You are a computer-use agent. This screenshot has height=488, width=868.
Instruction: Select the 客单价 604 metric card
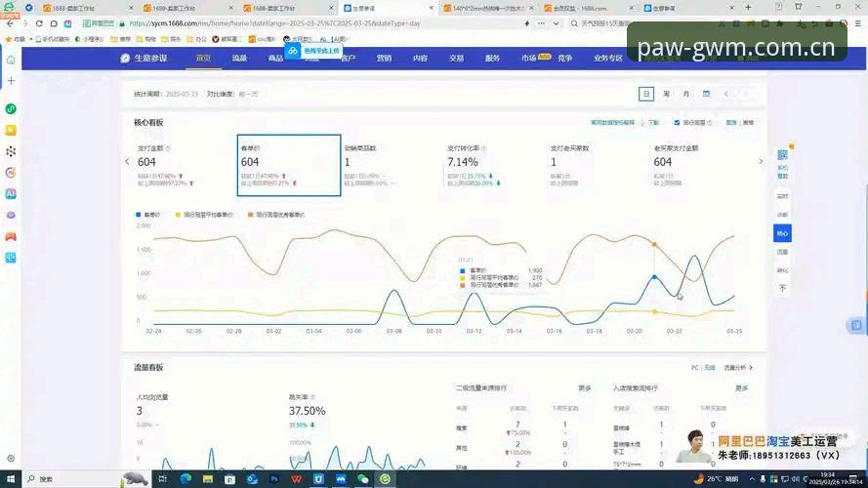(x=289, y=165)
